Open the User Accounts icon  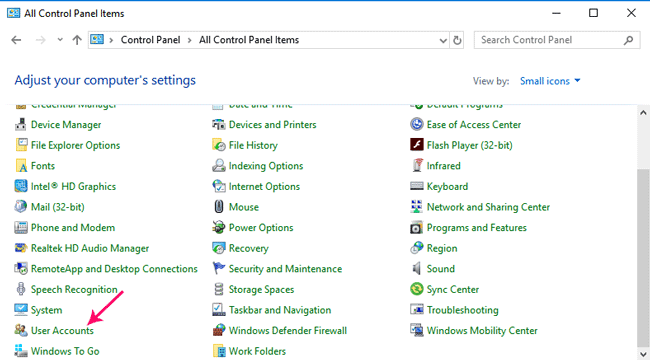coord(21,330)
